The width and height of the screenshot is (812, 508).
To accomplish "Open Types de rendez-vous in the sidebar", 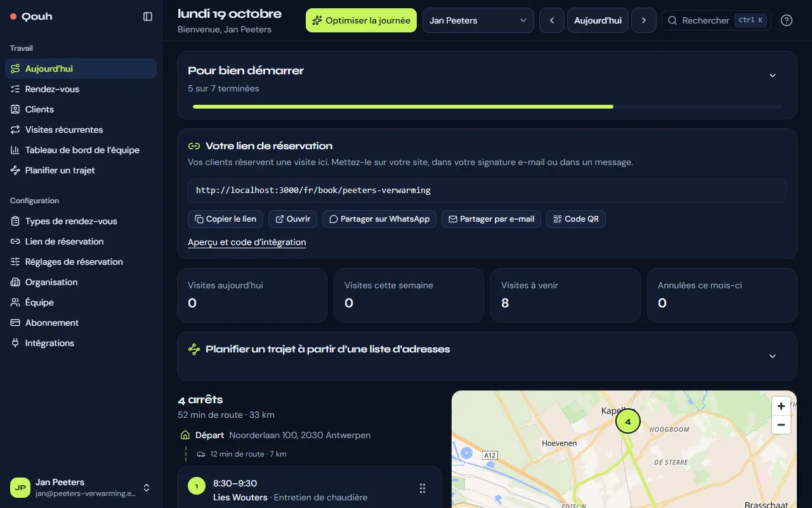I will (81, 221).
